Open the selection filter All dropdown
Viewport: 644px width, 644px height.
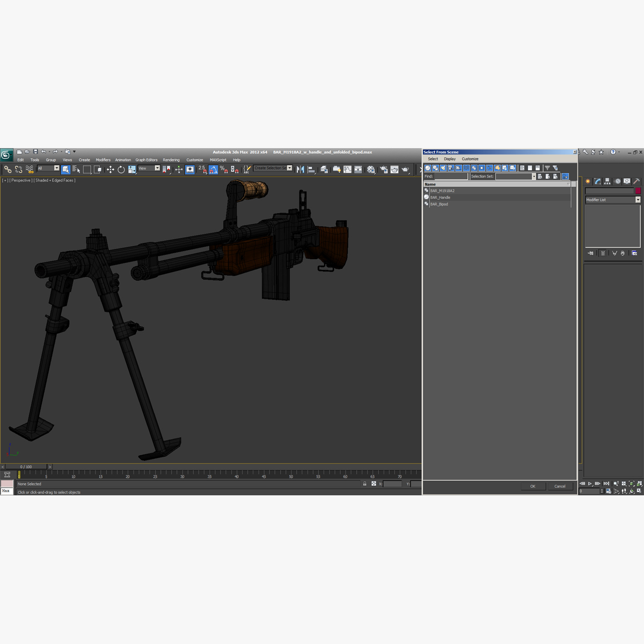[57, 169]
